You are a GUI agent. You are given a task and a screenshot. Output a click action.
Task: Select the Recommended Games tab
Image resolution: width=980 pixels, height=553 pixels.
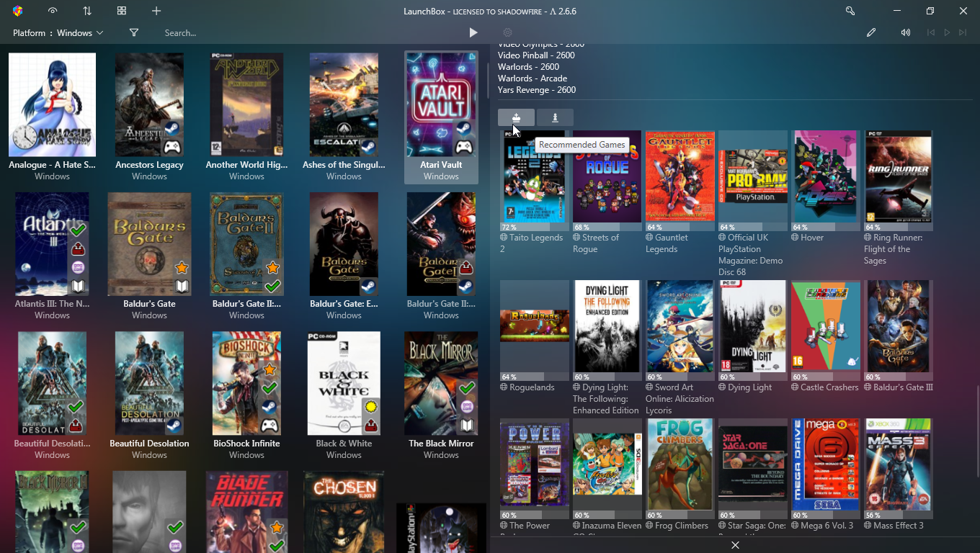tap(516, 117)
